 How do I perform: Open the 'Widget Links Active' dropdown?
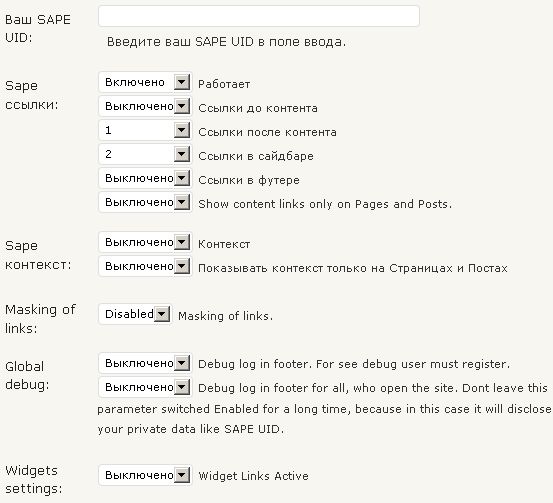tap(145, 475)
